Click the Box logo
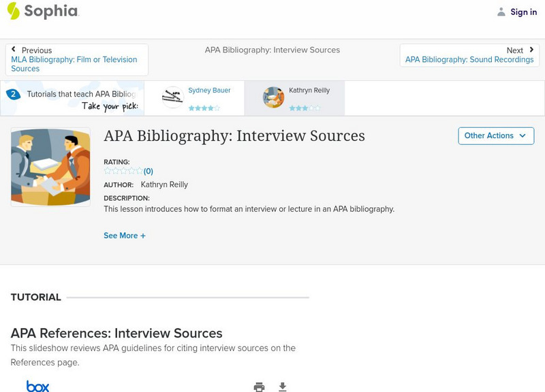 (37, 386)
